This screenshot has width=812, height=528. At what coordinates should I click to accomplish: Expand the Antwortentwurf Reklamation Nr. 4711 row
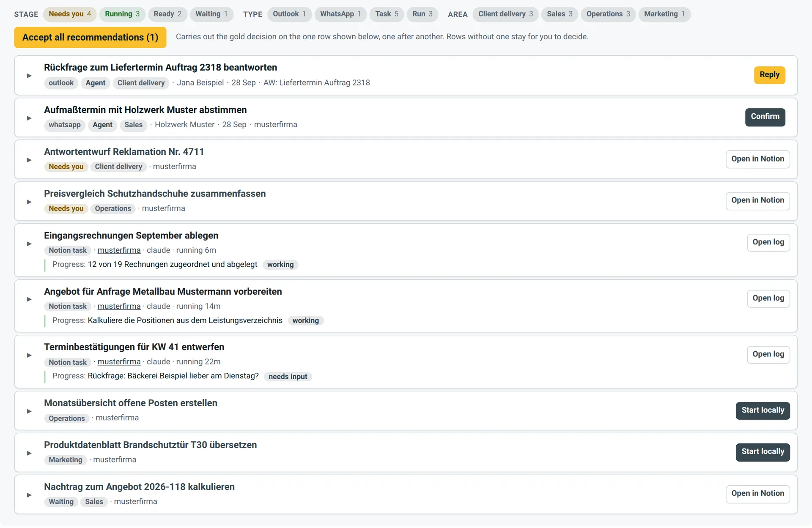pos(29,160)
